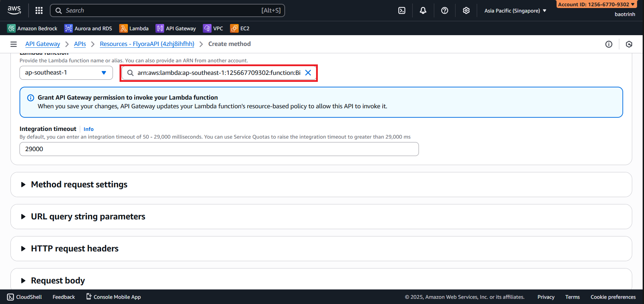This screenshot has height=304, width=644.
Task: Open the Asia Pacific (Singapore) region selector
Action: click(x=515, y=11)
